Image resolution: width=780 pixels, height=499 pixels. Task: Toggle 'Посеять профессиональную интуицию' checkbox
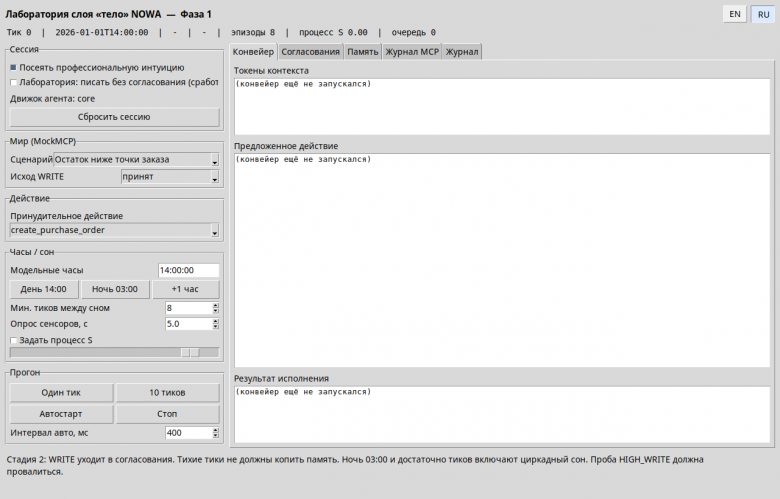pos(13,68)
